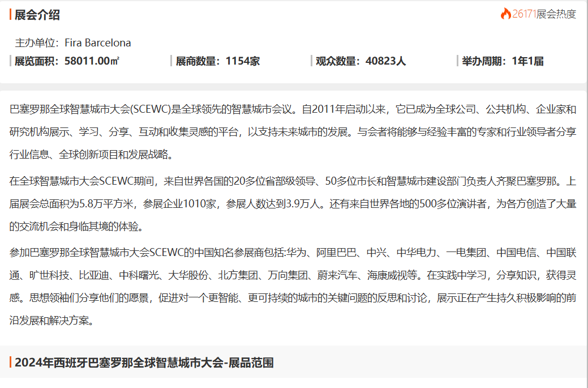The height and width of the screenshot is (388, 588).
Task: Click the 2024年西班牙巴塞罗那全球智慧城市大会-展品范围 heading
Action: coord(144,363)
